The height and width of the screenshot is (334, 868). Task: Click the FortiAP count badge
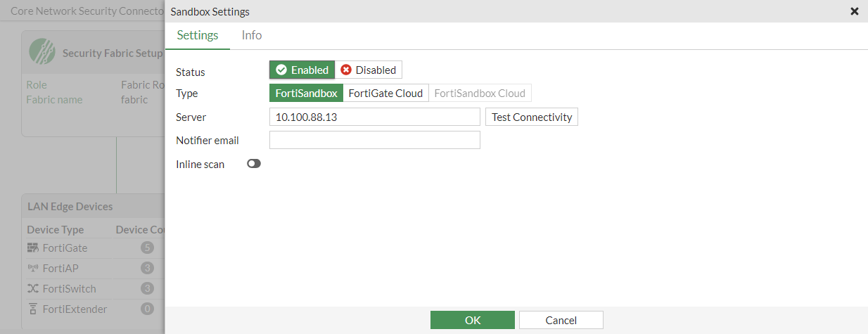(147, 268)
